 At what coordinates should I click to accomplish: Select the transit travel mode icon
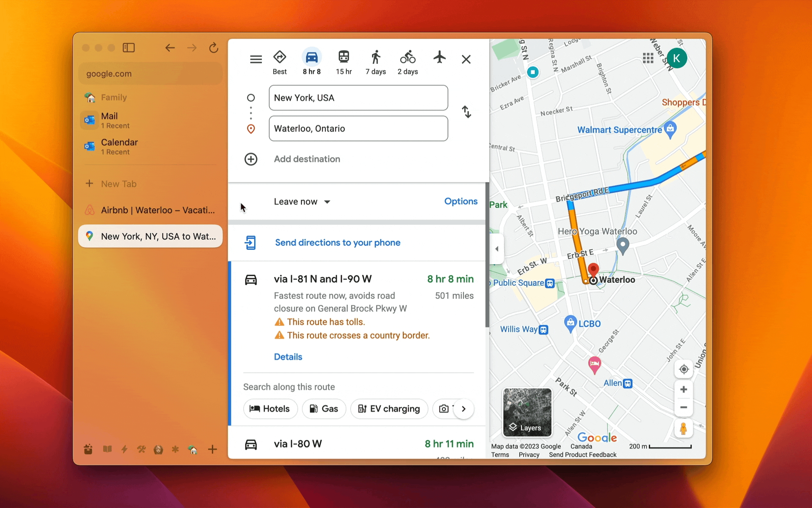(x=343, y=57)
